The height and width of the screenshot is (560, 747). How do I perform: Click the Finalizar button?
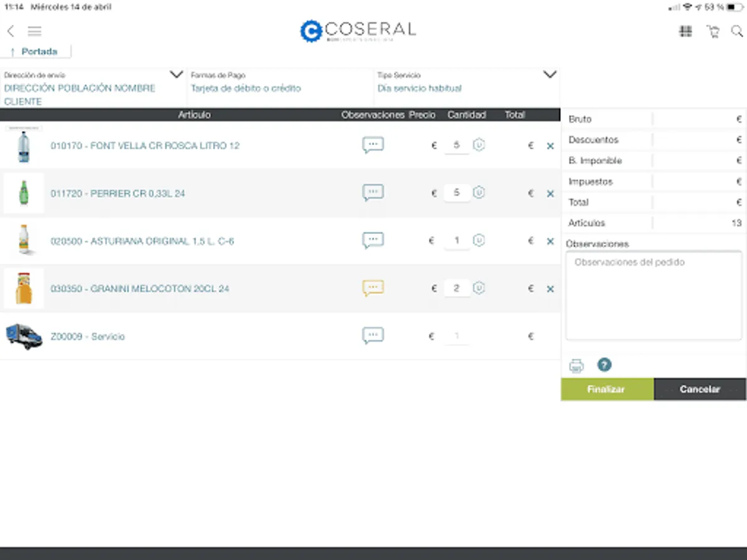(607, 389)
